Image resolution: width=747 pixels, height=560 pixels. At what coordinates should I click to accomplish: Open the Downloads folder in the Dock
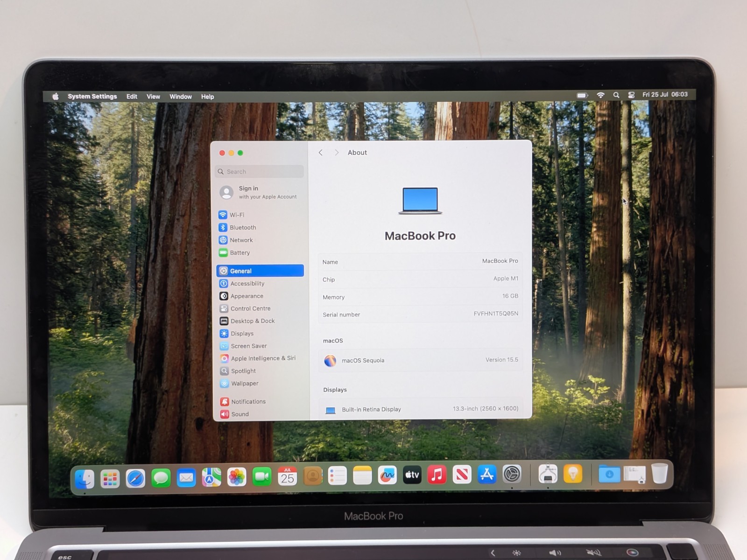click(x=609, y=474)
